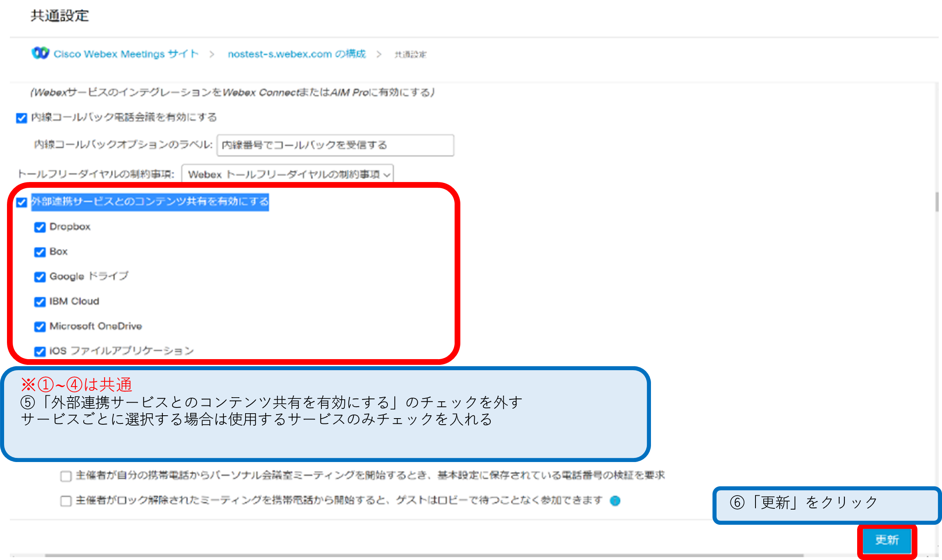942x560 pixels.
Task: Click the highlighted 外部連携サービス label text
Action: click(150, 202)
